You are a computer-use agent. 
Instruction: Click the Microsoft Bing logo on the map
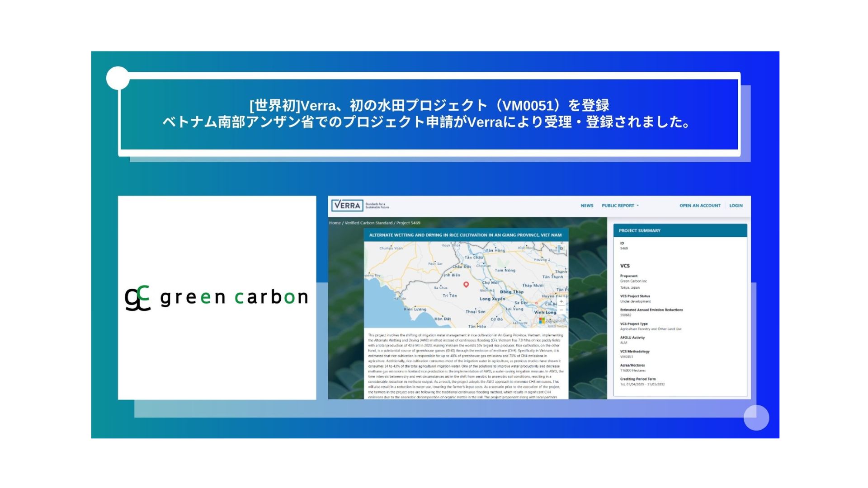(542, 320)
